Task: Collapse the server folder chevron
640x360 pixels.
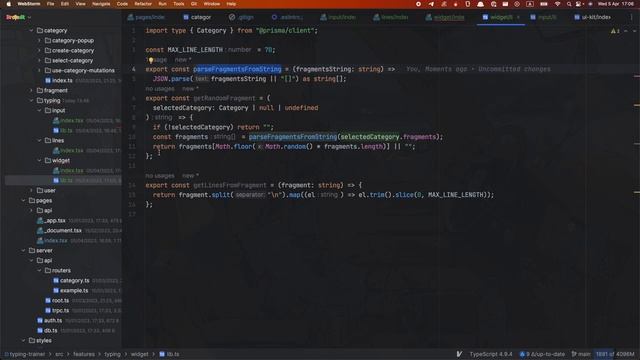Action: coord(24,251)
